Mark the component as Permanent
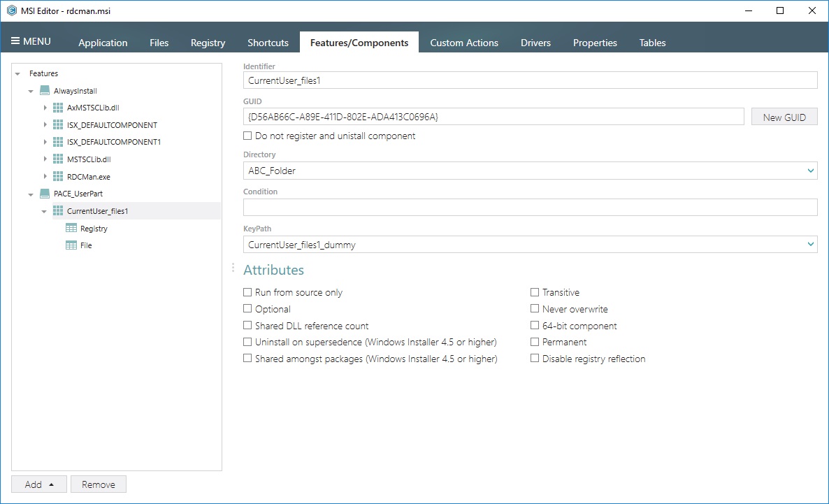Screen dimensions: 829x504 click(535, 342)
